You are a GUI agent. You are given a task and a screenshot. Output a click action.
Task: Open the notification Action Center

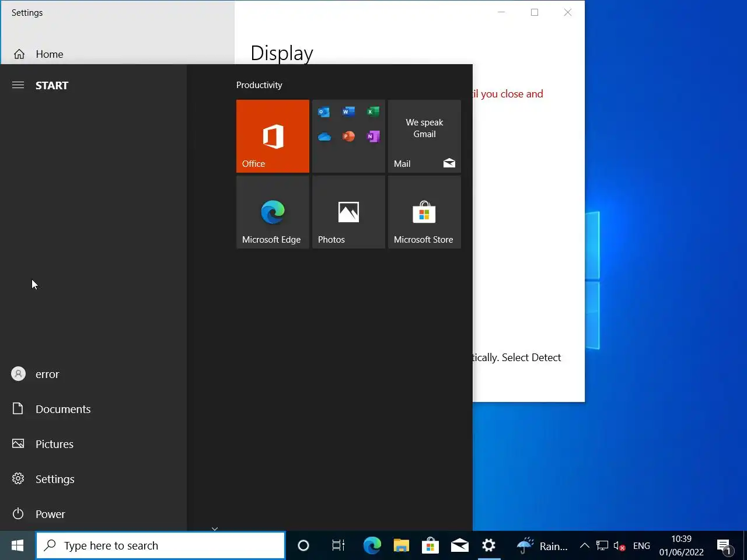point(725,546)
